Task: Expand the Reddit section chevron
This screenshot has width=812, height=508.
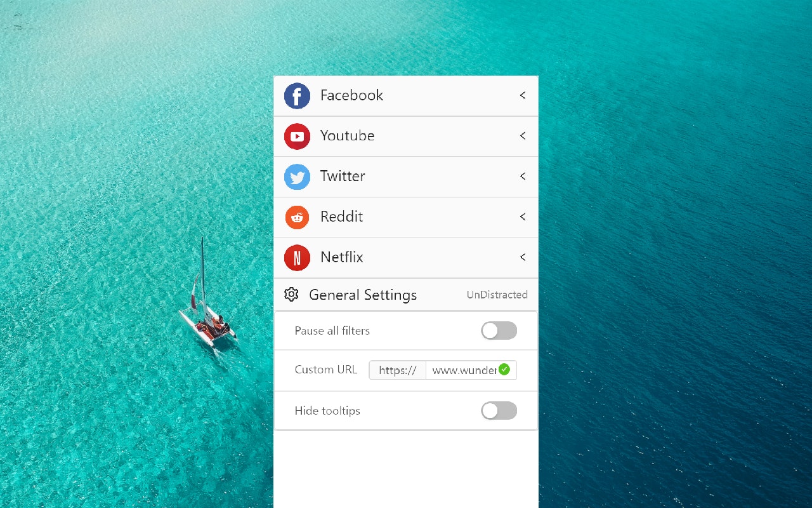Action: click(523, 217)
